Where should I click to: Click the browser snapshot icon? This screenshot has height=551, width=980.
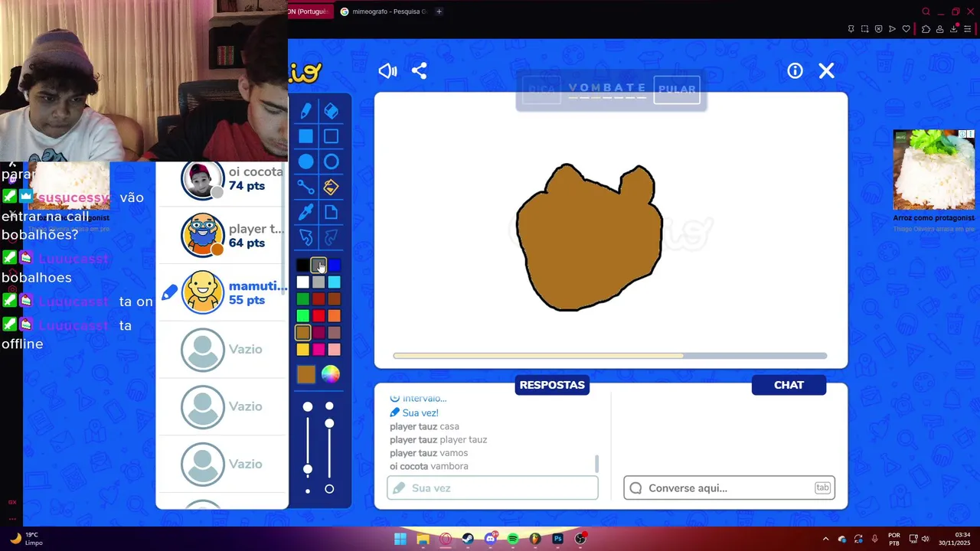click(x=864, y=29)
